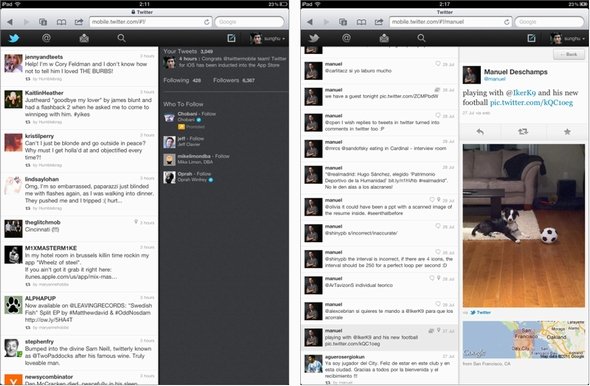Image resolution: width=590 pixels, height=386 pixels.
Task: Open Safari tabs/pages icon in left window
Action: pos(43,22)
